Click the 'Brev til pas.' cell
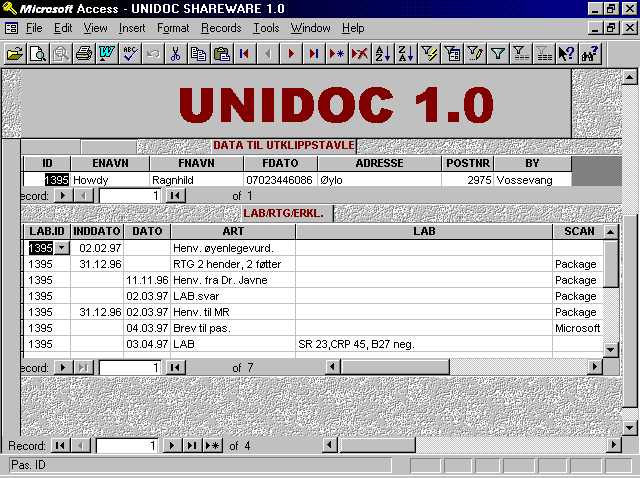This screenshot has width=640, height=478. pos(233,328)
